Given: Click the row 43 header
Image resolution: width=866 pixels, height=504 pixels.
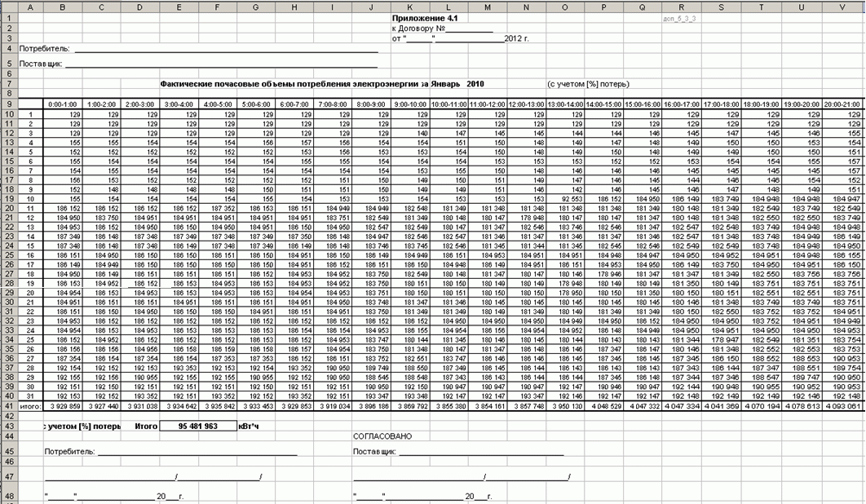Looking at the screenshot, I should coord(9,426).
